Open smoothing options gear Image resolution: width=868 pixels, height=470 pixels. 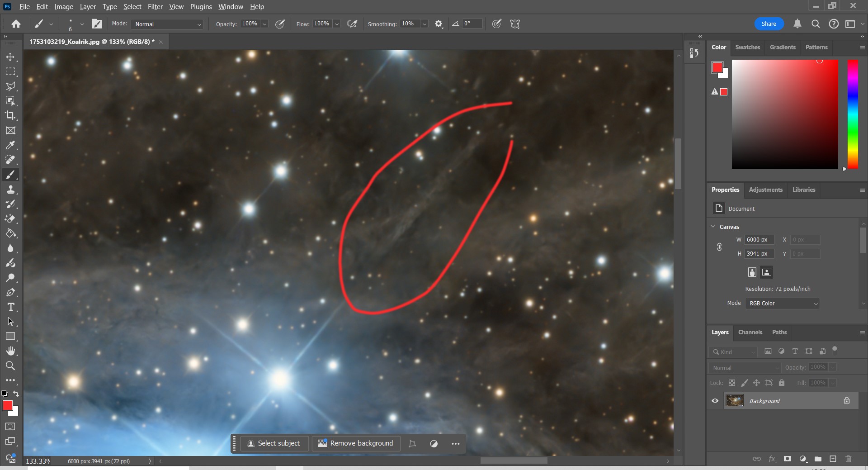(439, 24)
